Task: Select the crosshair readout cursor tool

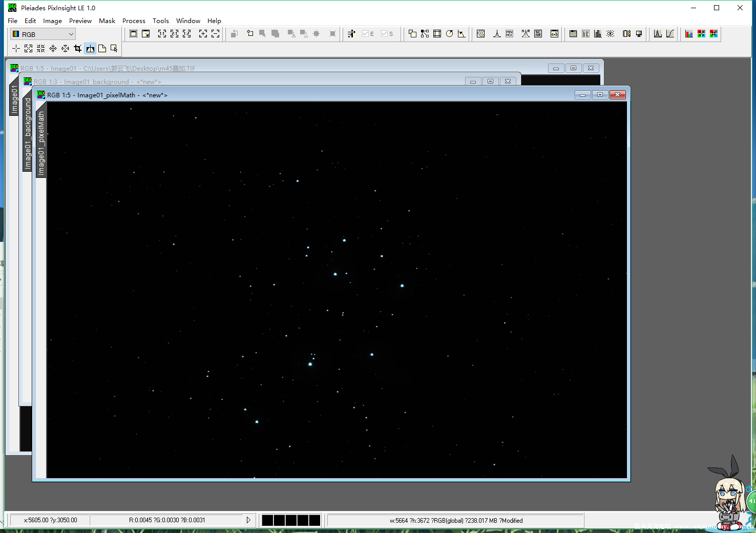Action: point(16,49)
